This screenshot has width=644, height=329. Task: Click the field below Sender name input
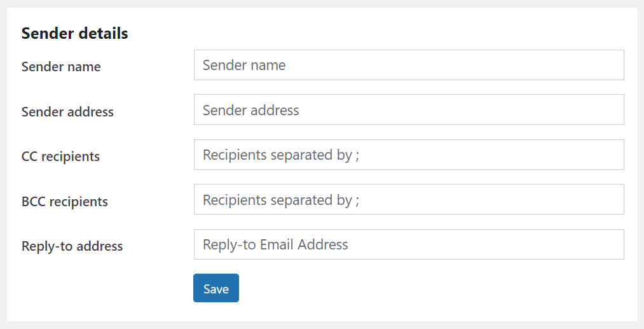409,110
